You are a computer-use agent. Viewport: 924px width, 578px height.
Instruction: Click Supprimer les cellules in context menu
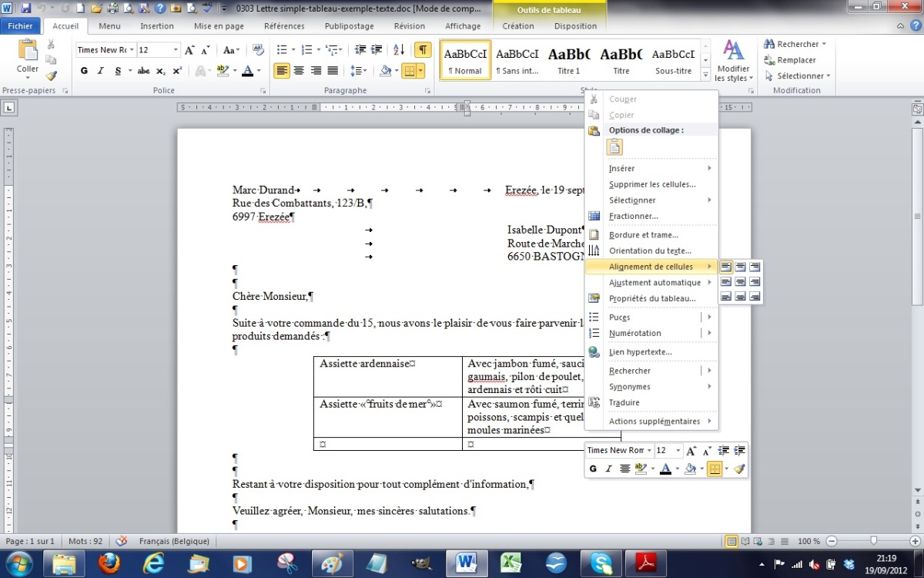[x=651, y=184]
